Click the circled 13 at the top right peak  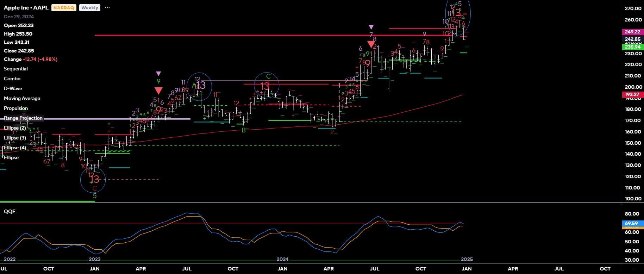pos(456,13)
